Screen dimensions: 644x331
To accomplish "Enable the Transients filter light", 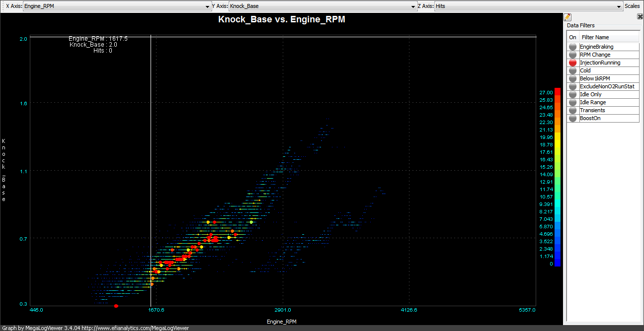I will (x=573, y=111).
